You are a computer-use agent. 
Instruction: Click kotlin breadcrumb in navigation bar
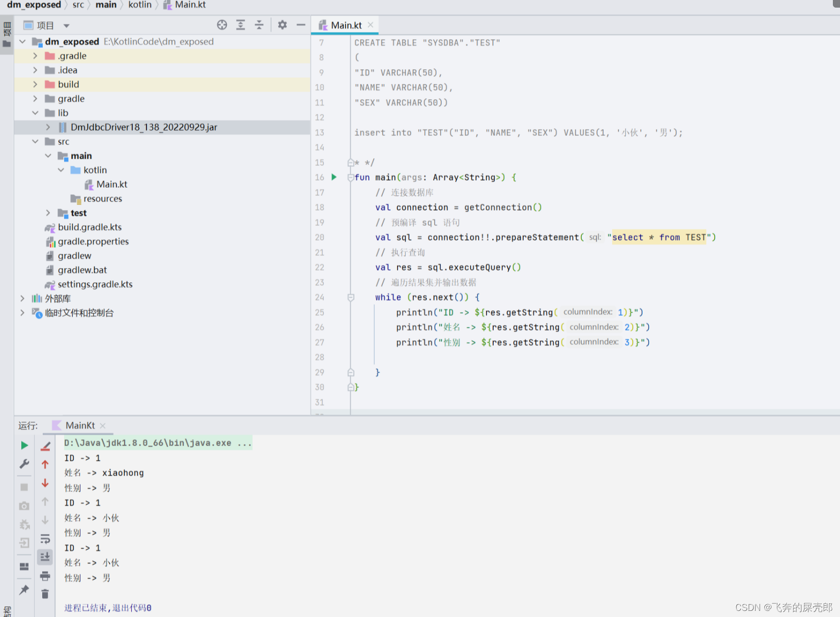[x=140, y=5]
